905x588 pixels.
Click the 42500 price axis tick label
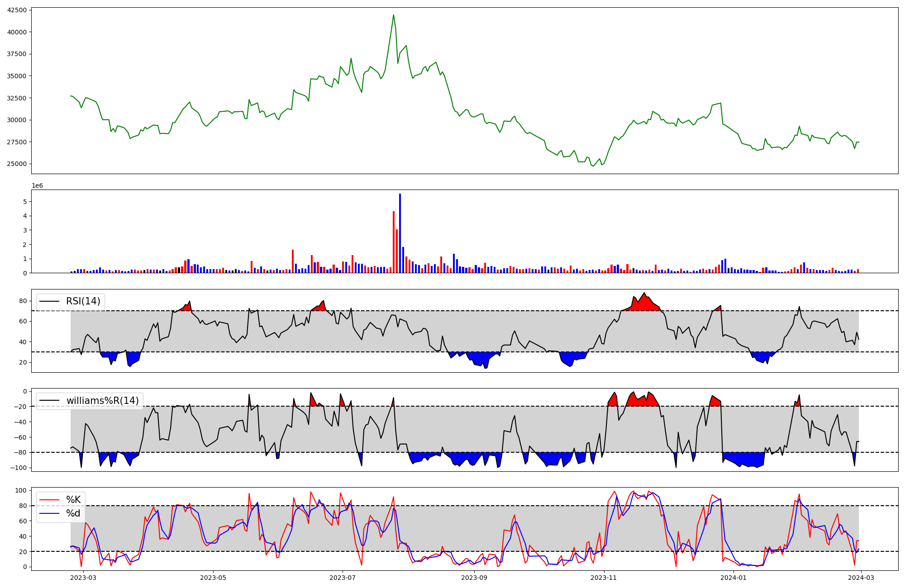(17, 10)
